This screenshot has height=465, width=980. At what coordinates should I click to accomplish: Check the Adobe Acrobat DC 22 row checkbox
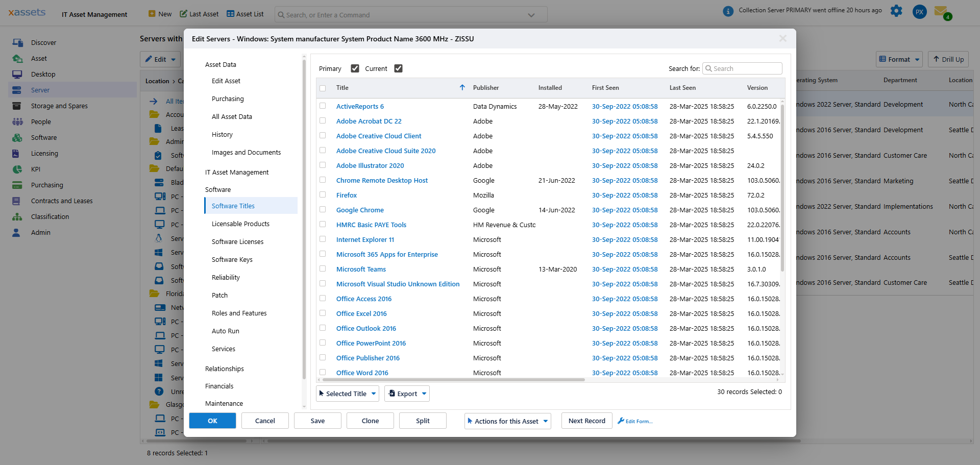coord(323,121)
